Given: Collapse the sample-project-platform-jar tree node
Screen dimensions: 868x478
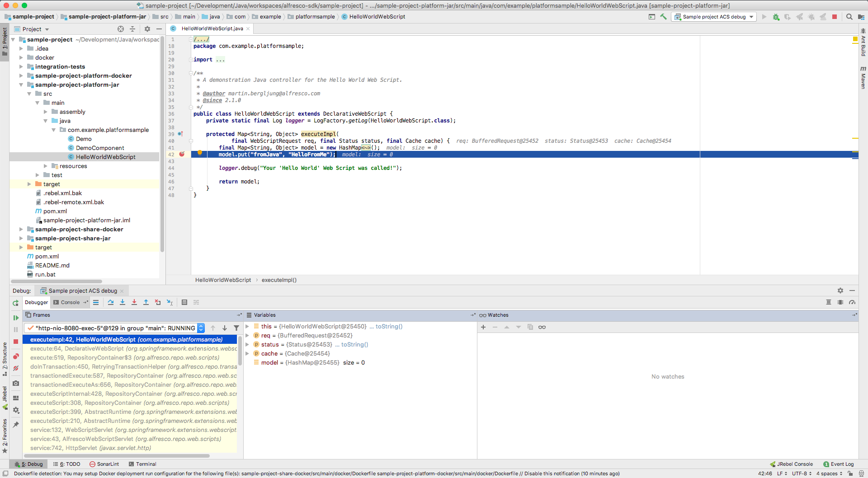Looking at the screenshot, I should click(x=21, y=84).
